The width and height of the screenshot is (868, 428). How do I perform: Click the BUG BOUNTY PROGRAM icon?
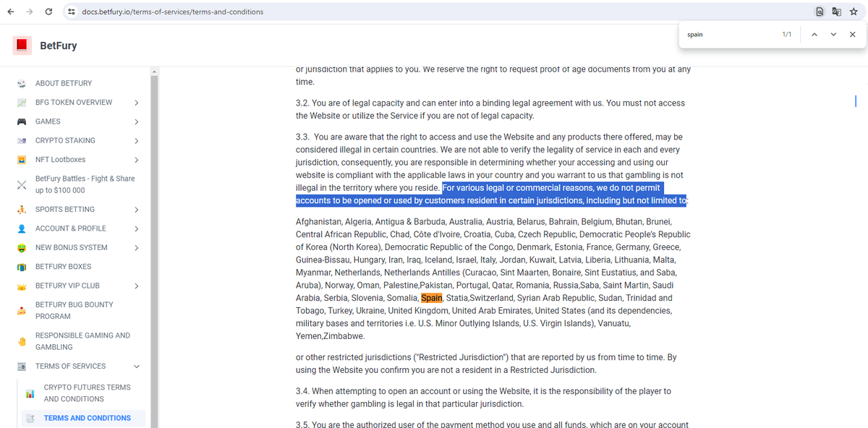[x=22, y=311]
